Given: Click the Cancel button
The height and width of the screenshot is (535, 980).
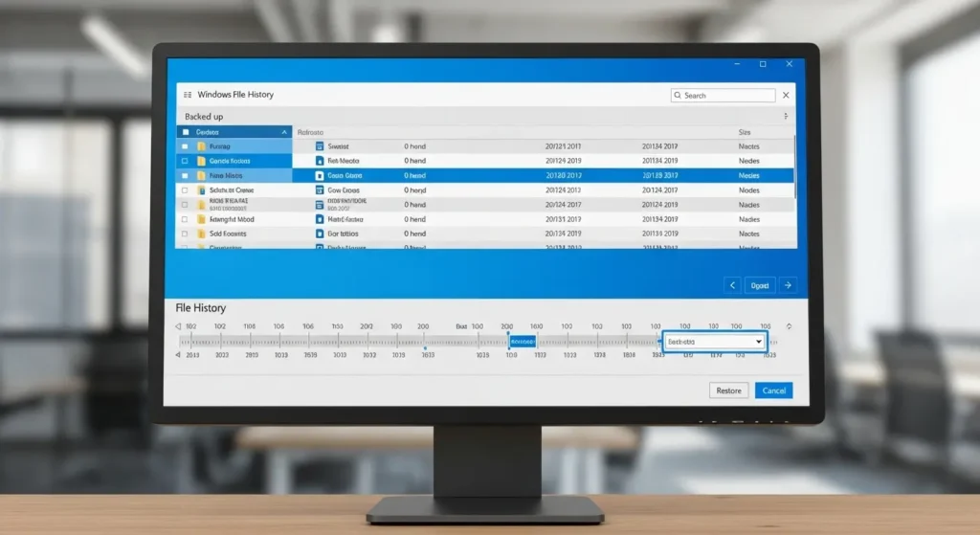Looking at the screenshot, I should (773, 390).
